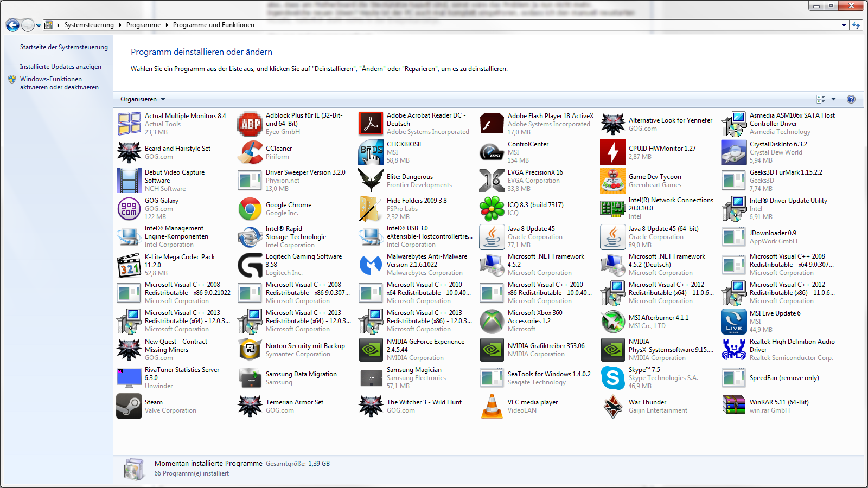Select CrystalDiskInfo 6.3.2 entry

coord(779,152)
